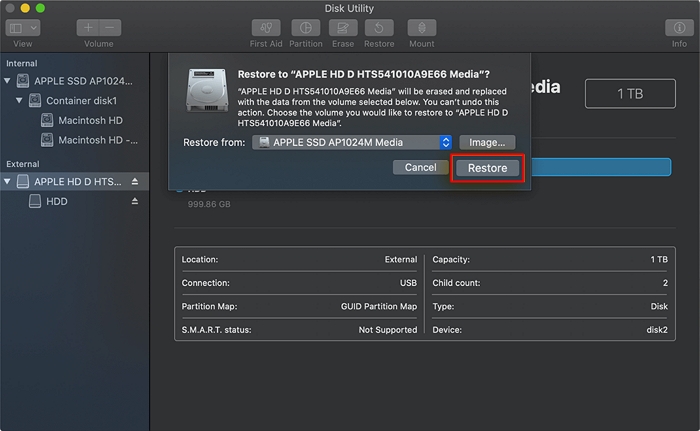Click the Restore confirmation button
This screenshot has height=431, width=700.
(488, 168)
